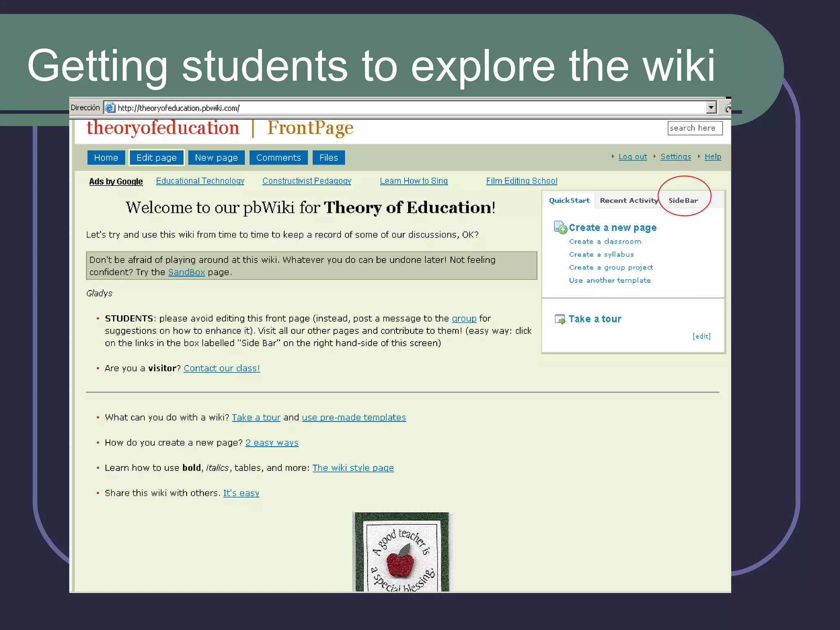Click the Internet Explorer page icon in address bar
Screen dimensions: 840x630
[x=110, y=108]
